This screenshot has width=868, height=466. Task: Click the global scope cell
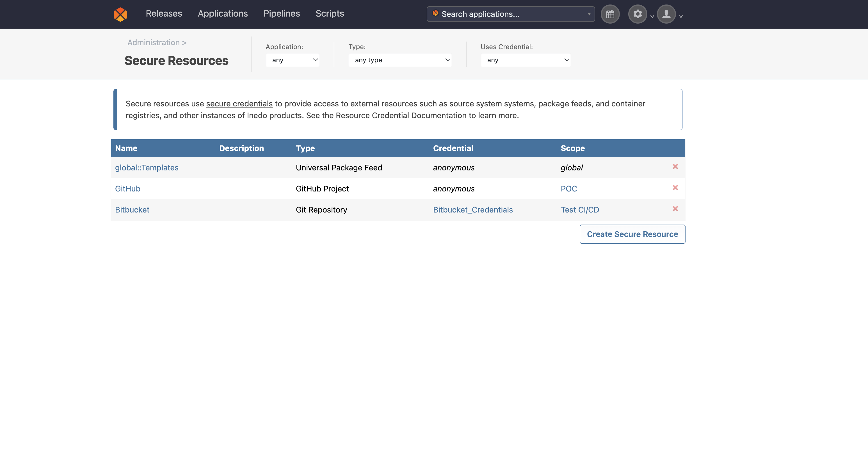coord(572,168)
